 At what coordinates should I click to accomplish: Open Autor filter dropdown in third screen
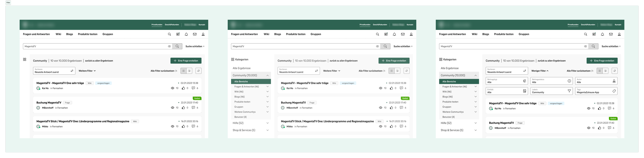click(x=596, y=81)
